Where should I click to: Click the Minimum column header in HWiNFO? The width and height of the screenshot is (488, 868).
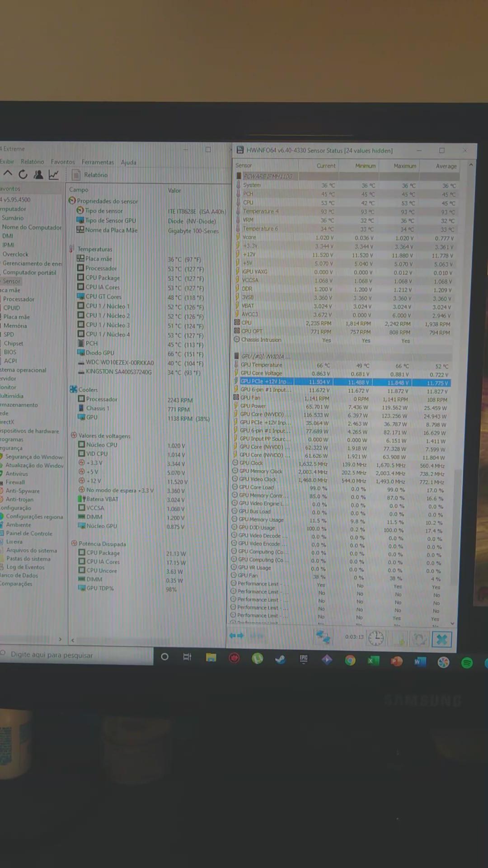[365, 166]
